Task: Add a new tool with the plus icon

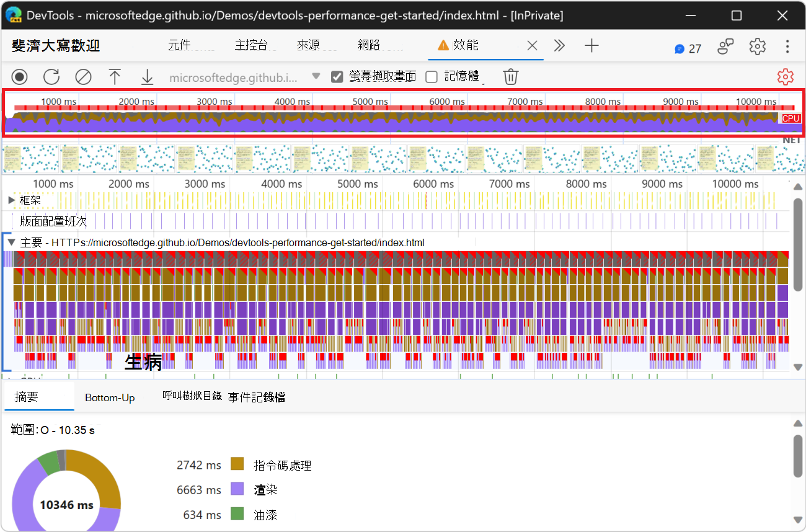Action: coord(591,45)
